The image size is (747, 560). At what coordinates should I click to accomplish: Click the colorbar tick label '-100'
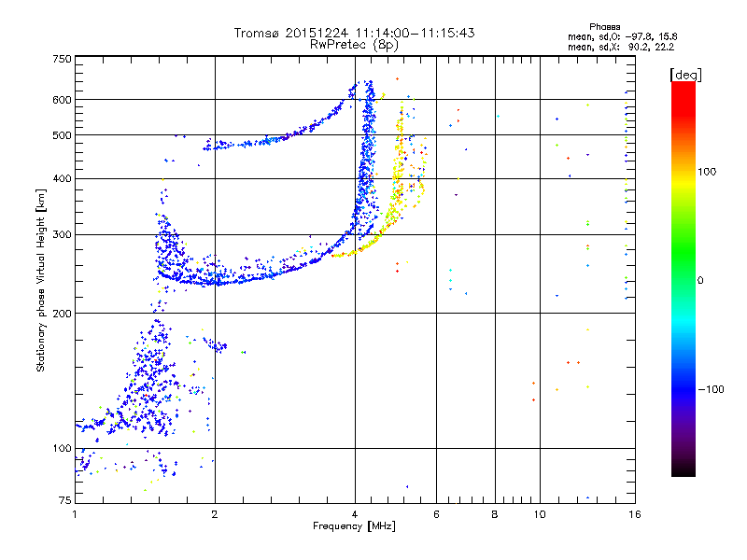click(x=711, y=389)
